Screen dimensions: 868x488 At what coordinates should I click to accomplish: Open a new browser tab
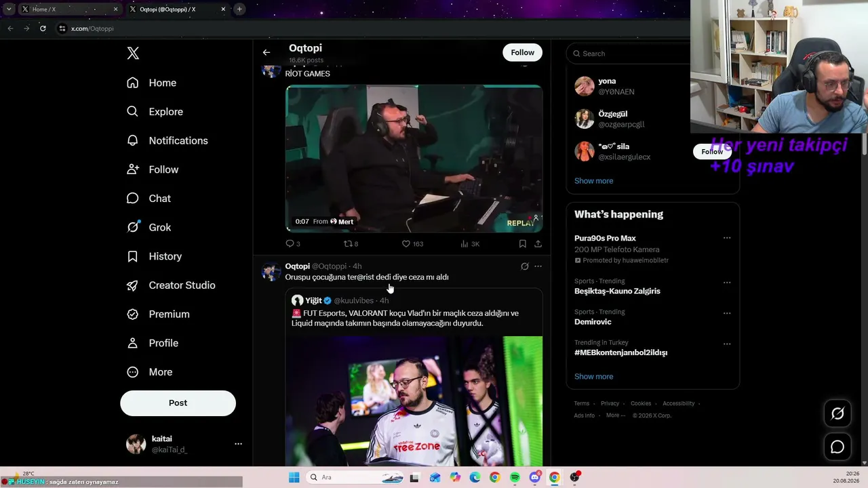(x=239, y=9)
